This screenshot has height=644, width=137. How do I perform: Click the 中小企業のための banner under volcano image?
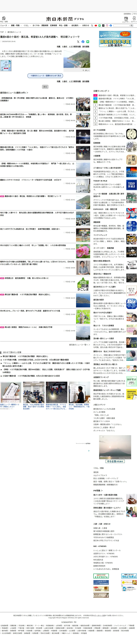click(115, 461)
